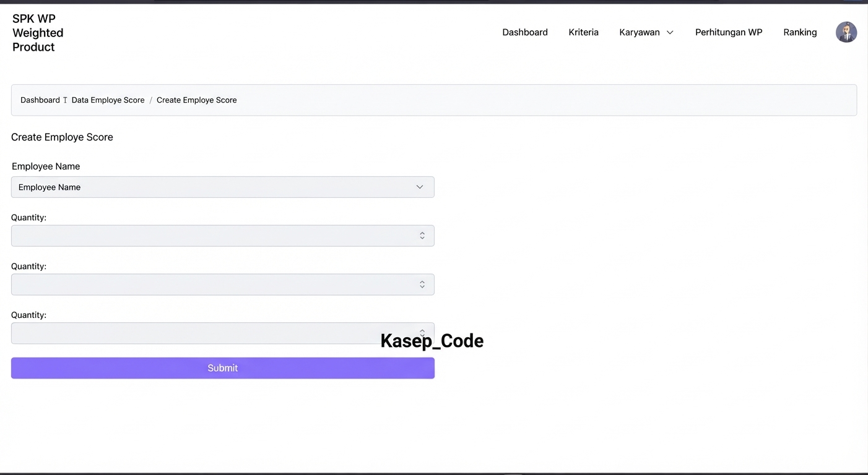Expand the Karyawan dropdown menu
This screenshot has height=475, width=868.
pos(646,32)
